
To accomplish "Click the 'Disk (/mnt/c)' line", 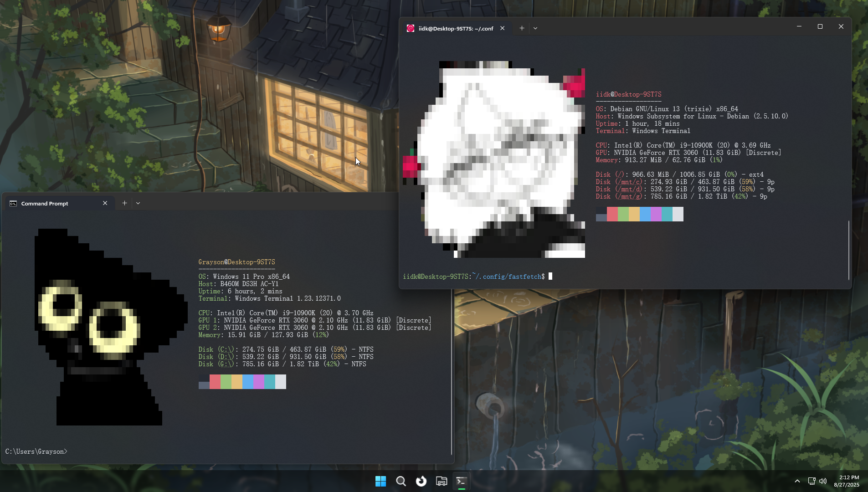I will (685, 182).
